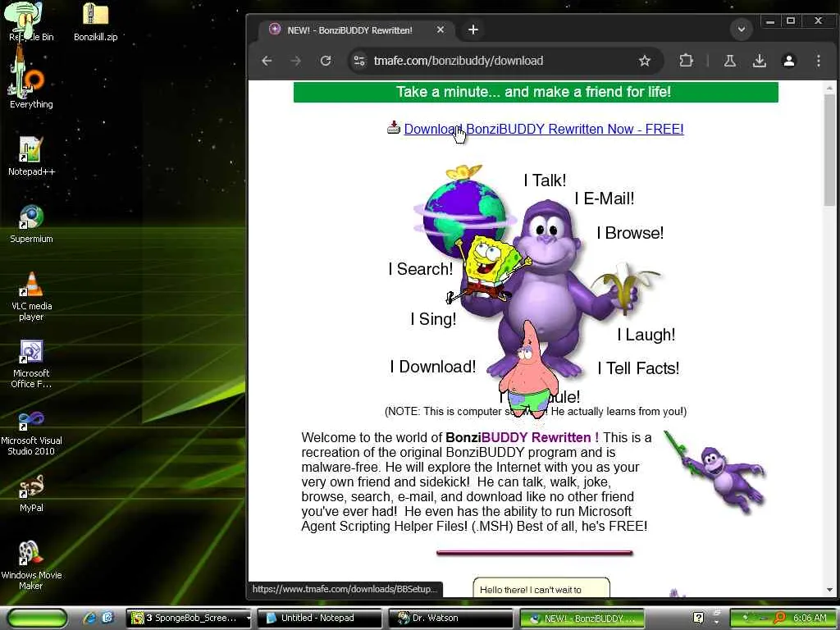This screenshot has width=840, height=630.
Task: Launch the MyPal desktop shortcut
Action: pyautogui.click(x=31, y=493)
